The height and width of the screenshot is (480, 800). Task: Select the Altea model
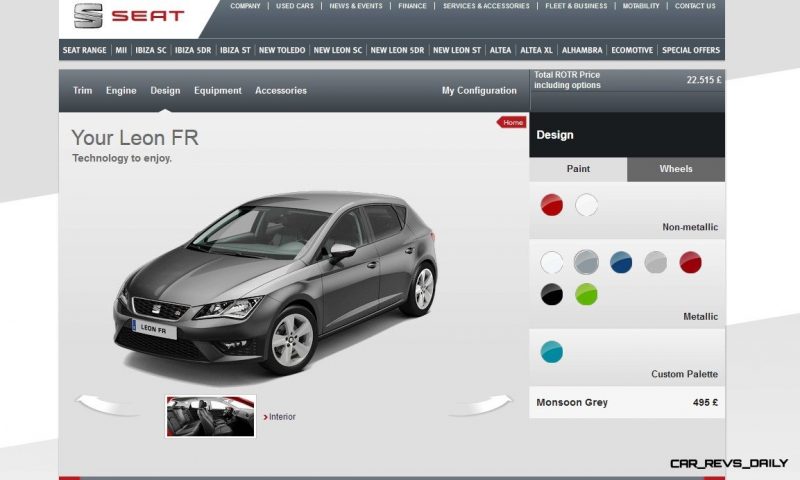(x=501, y=50)
